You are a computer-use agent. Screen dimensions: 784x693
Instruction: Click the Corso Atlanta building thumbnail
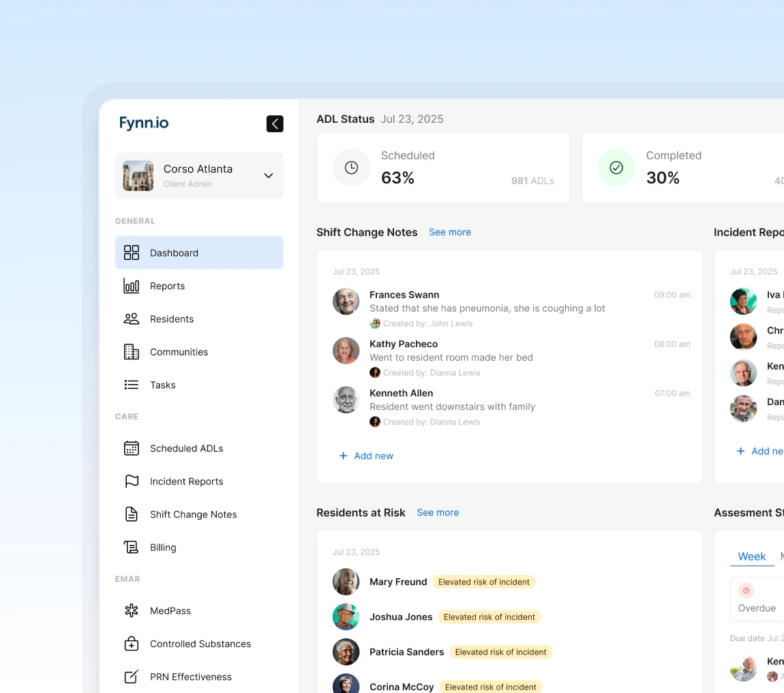tap(138, 175)
